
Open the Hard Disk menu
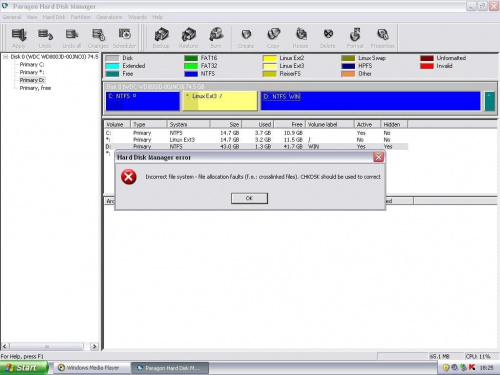click(x=54, y=17)
